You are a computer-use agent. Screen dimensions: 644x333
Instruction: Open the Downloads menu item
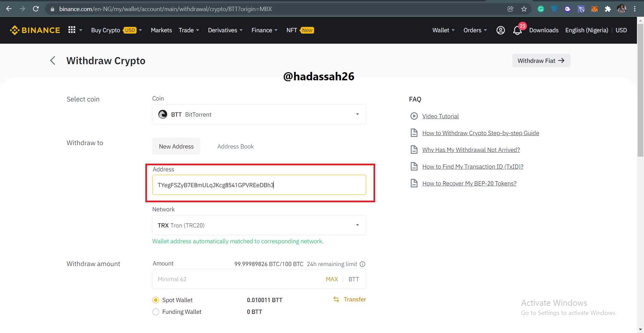click(x=544, y=30)
